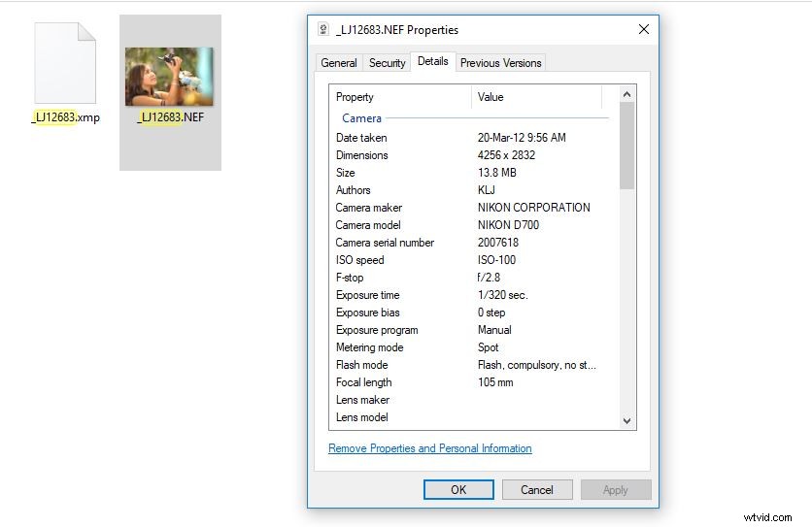This screenshot has height=527, width=812.
Task: Click the Apply button
Action: point(616,490)
